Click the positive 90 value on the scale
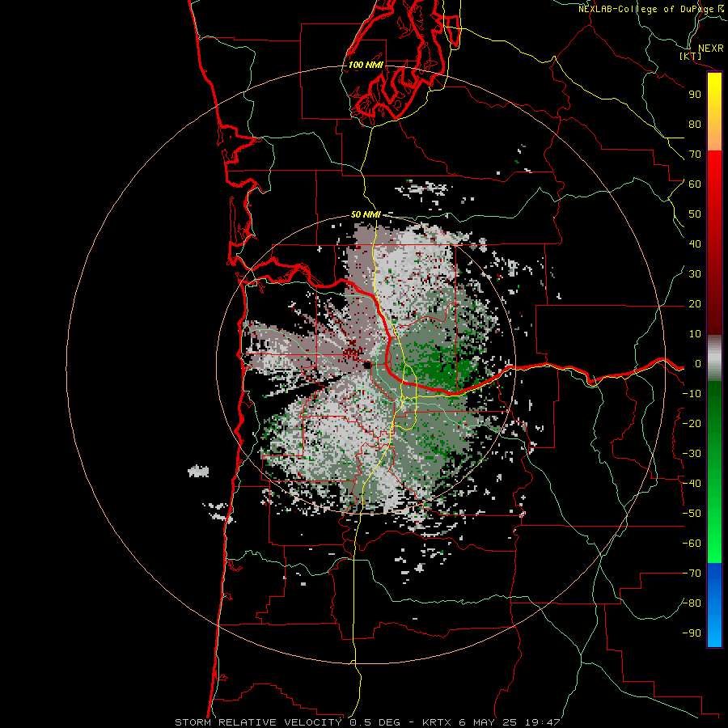Image resolution: width=728 pixels, height=728 pixels. pyautogui.click(x=695, y=95)
